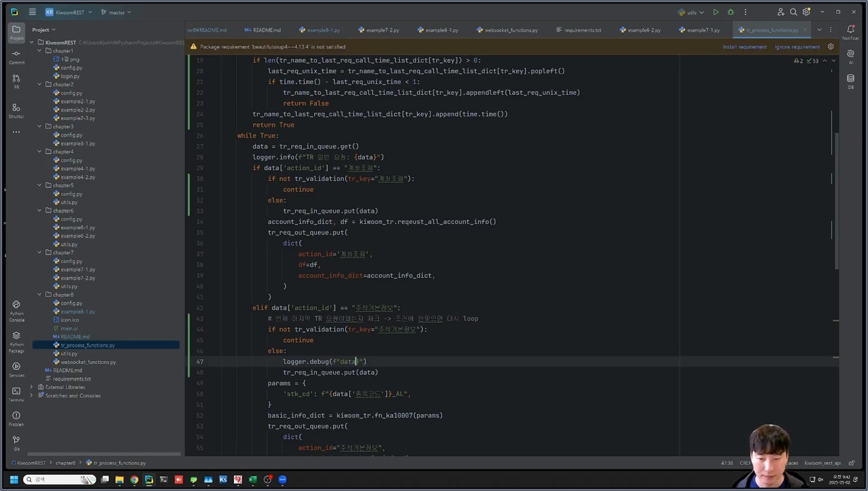Click KiwoomREST in the breadcrumb bar

(x=31, y=463)
